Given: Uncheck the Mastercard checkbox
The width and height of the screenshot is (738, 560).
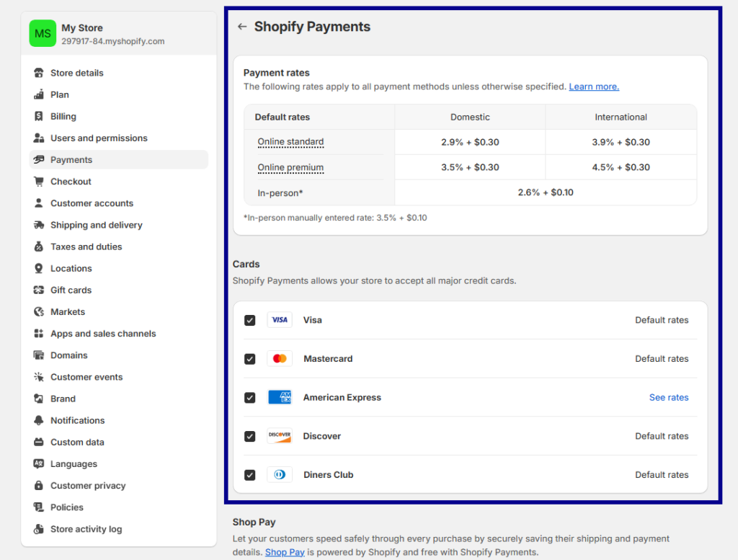Looking at the screenshot, I should tap(250, 359).
